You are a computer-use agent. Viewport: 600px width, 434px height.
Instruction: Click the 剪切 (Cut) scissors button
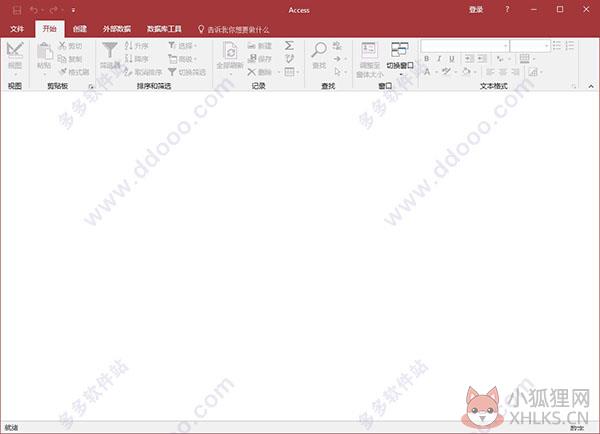coord(70,46)
